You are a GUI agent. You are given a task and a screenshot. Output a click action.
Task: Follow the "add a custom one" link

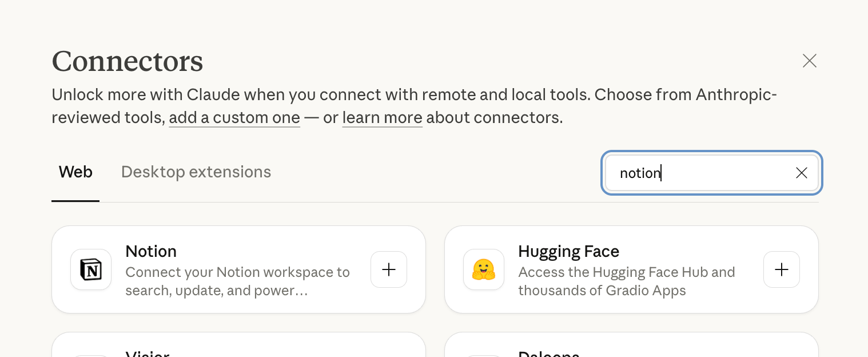pyautogui.click(x=234, y=118)
